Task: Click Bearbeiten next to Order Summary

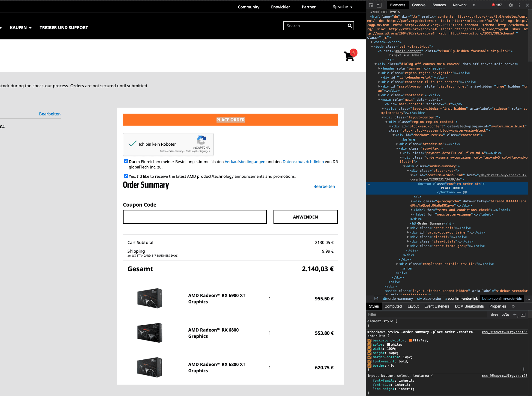Action: point(324,186)
